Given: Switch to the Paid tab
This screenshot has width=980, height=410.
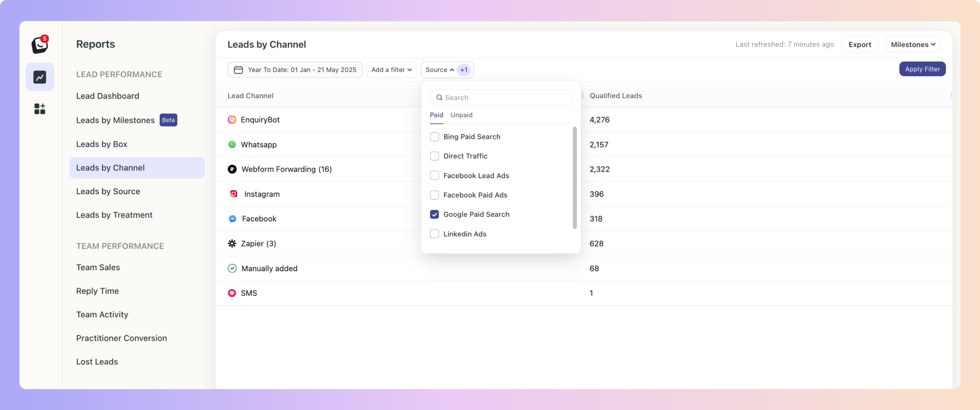Looking at the screenshot, I should click(x=437, y=115).
